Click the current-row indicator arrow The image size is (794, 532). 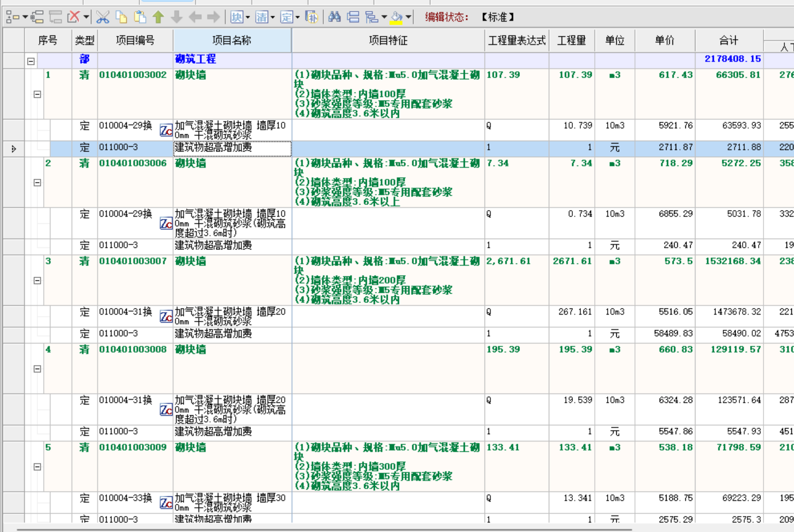pos(14,149)
